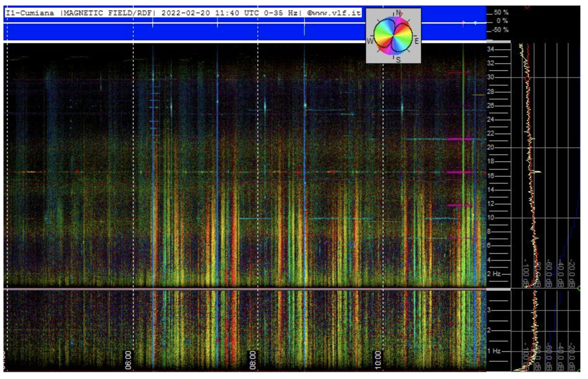The width and height of the screenshot is (588, 379).
Task: Click the 10:00 time marker
Action: (x=378, y=360)
